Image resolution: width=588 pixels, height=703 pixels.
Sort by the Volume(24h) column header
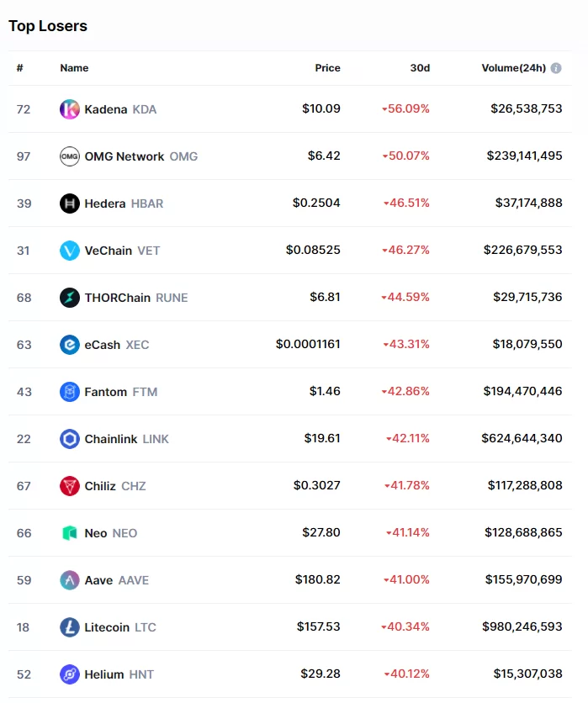pyautogui.click(x=513, y=68)
